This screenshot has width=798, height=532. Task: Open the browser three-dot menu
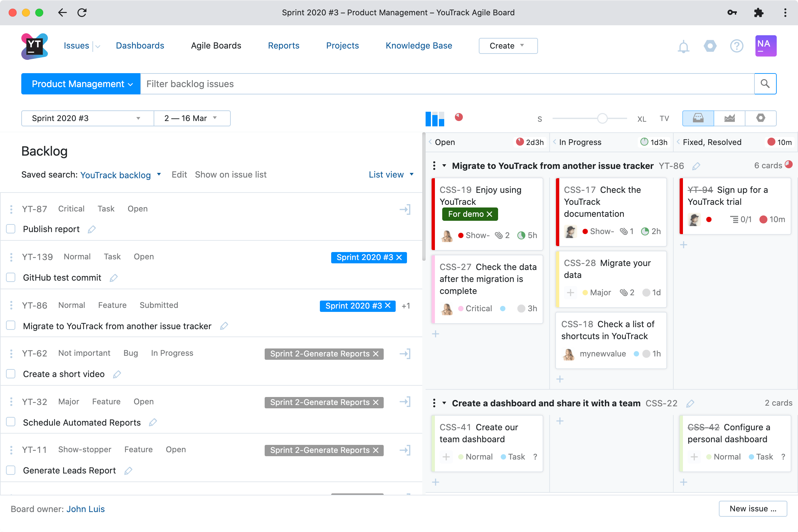point(785,13)
